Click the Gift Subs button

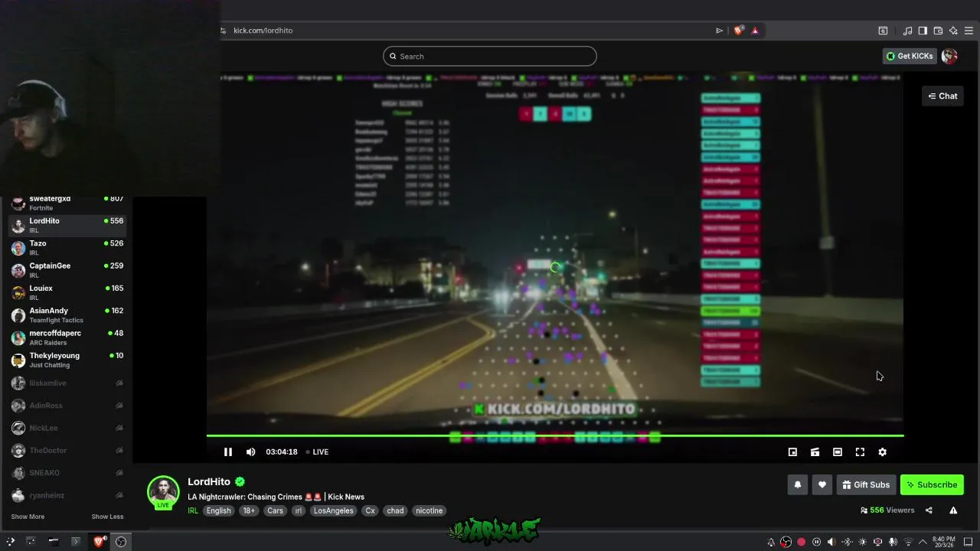click(866, 484)
